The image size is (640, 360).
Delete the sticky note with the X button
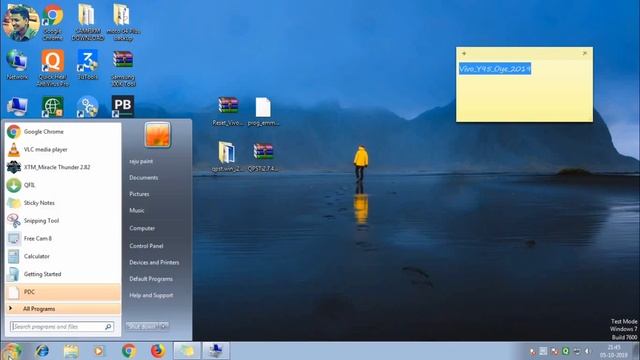point(584,53)
